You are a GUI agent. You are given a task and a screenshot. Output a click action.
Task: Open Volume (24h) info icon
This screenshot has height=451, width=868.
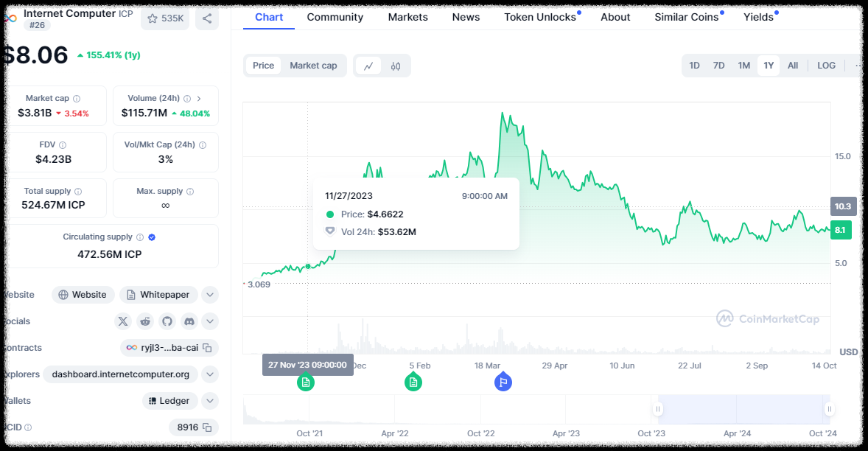point(187,99)
